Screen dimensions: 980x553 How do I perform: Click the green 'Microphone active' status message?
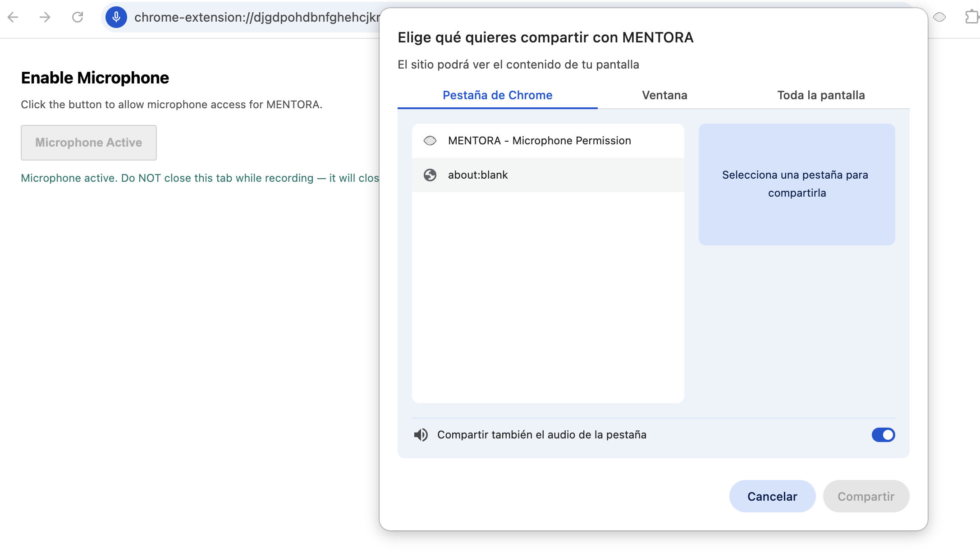click(x=200, y=178)
